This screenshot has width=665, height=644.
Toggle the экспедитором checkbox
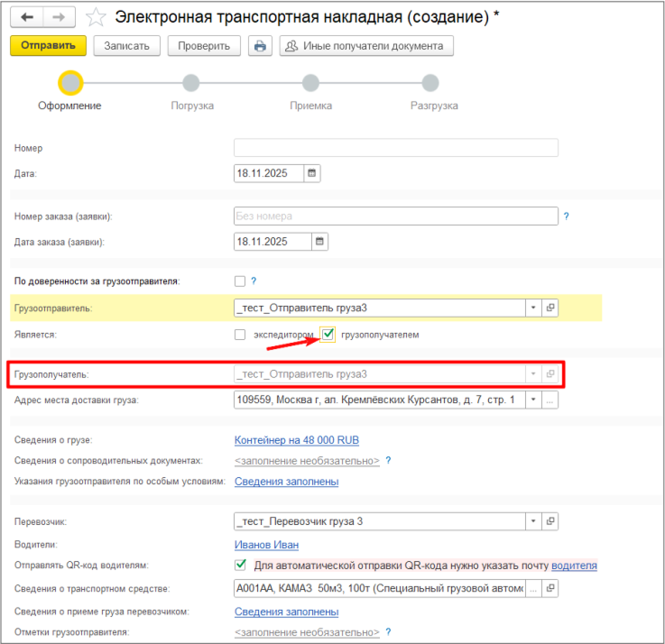(x=240, y=335)
